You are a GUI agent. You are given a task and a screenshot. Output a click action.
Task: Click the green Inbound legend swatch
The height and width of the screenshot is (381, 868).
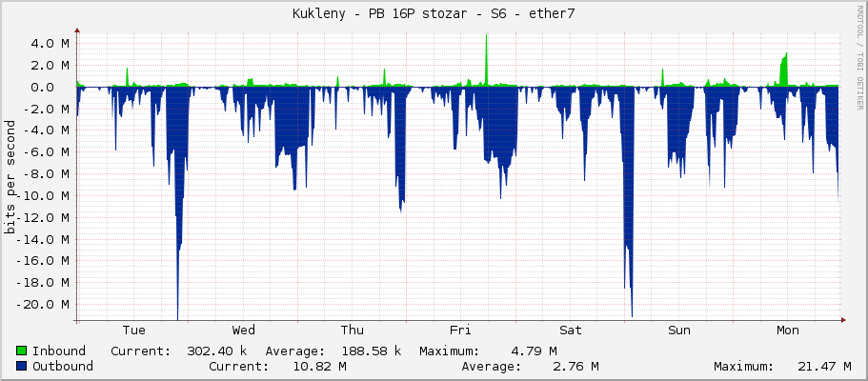(x=22, y=351)
